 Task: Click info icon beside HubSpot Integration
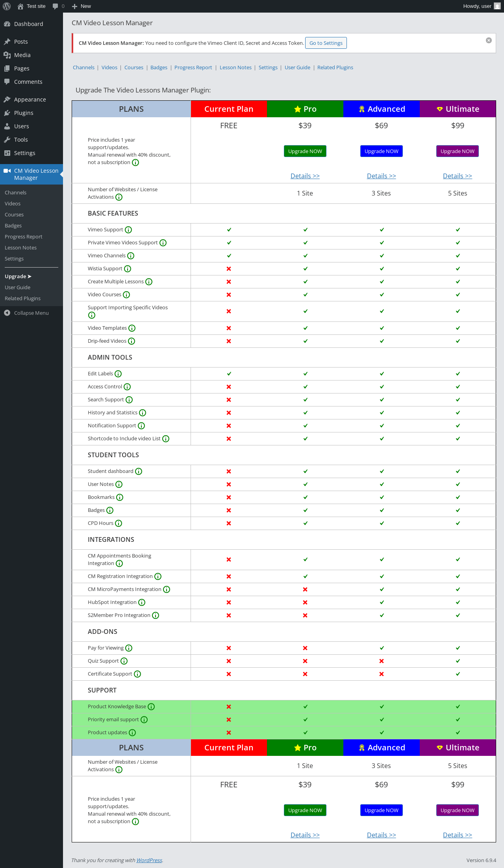[x=142, y=602]
